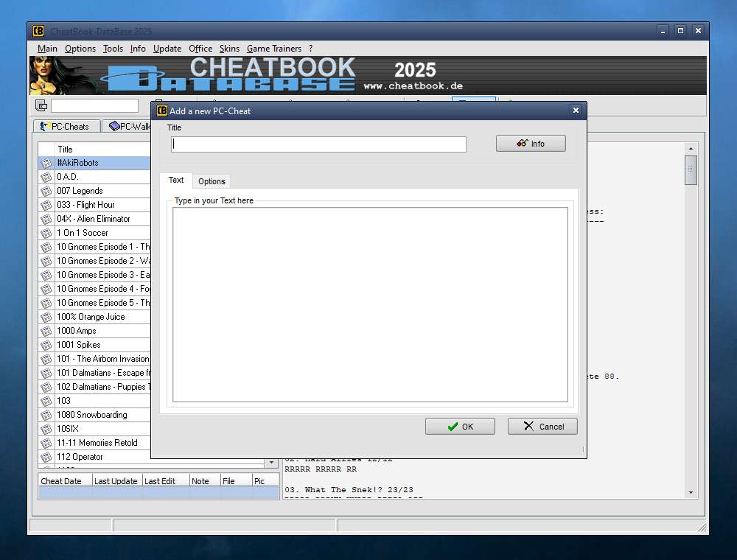
Task: Click the cheat text scrollbar thumb
Action: (x=691, y=169)
